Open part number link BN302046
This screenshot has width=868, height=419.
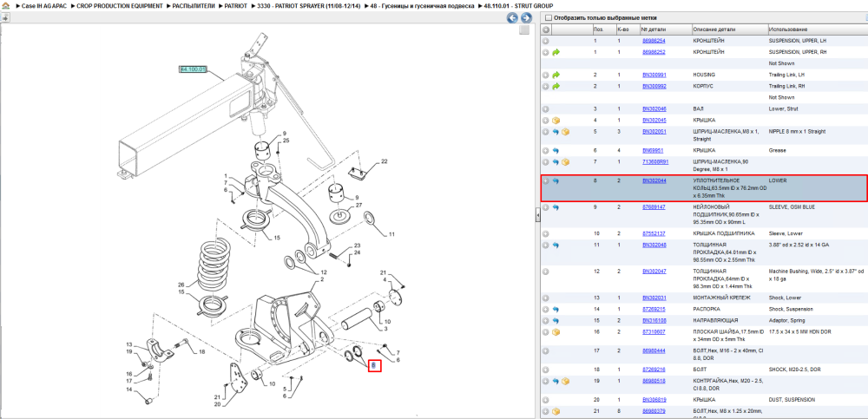tap(654, 109)
